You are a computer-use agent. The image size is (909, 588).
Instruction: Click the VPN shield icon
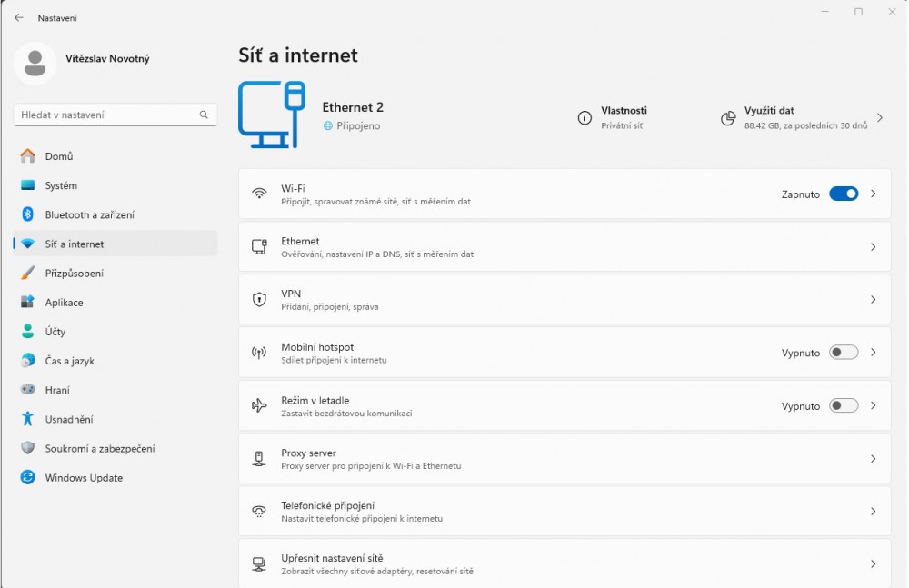(x=259, y=300)
